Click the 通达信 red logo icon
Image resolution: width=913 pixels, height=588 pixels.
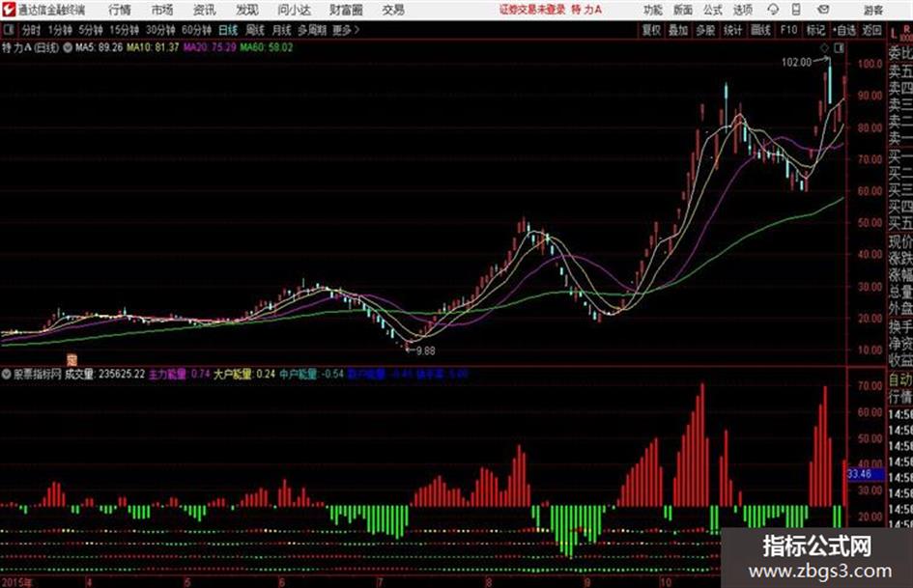coord(9,10)
